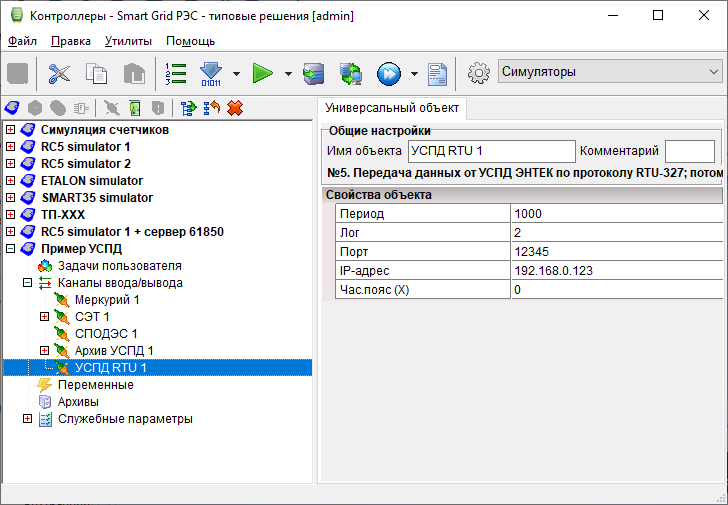The image size is (728, 505).
Task: Open the dropdown arrow next to the fast-forward icon
Action: (414, 73)
